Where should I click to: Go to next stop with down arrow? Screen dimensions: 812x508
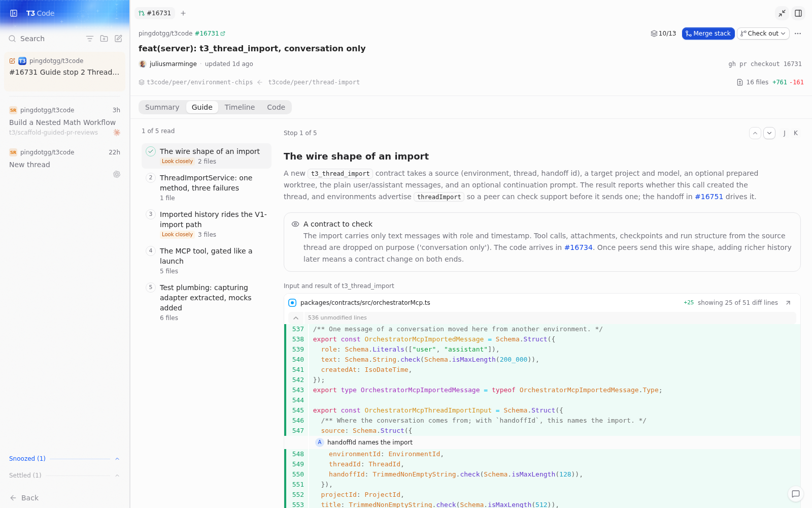click(x=769, y=133)
